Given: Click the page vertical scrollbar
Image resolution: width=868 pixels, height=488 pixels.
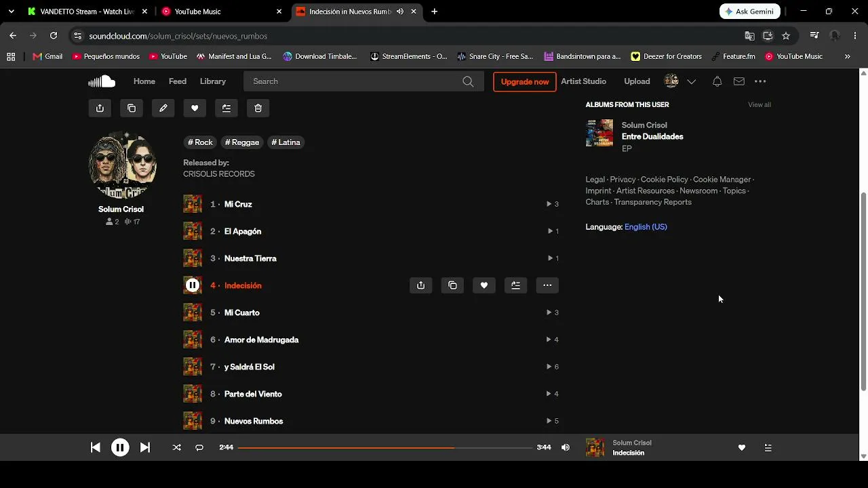Looking at the screenshot, I should pyautogui.click(x=863, y=291).
